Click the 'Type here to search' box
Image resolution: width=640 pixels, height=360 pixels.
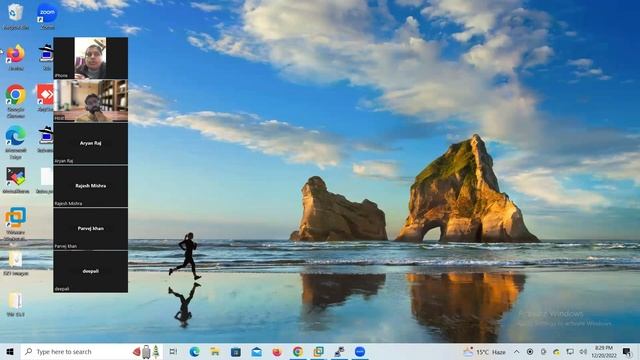click(92, 352)
